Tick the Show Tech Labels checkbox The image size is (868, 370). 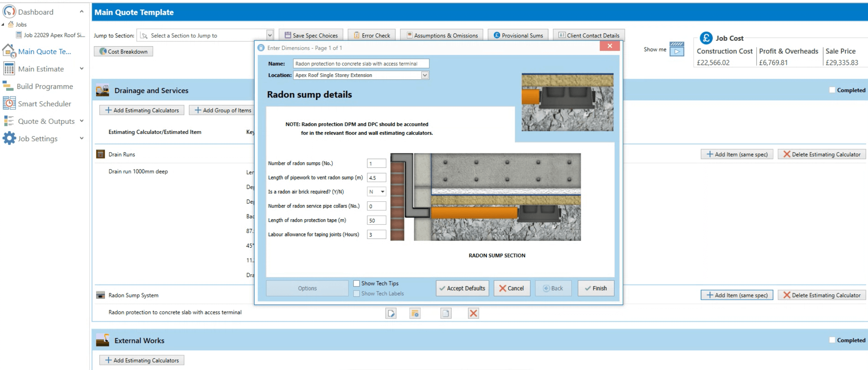pyautogui.click(x=356, y=293)
